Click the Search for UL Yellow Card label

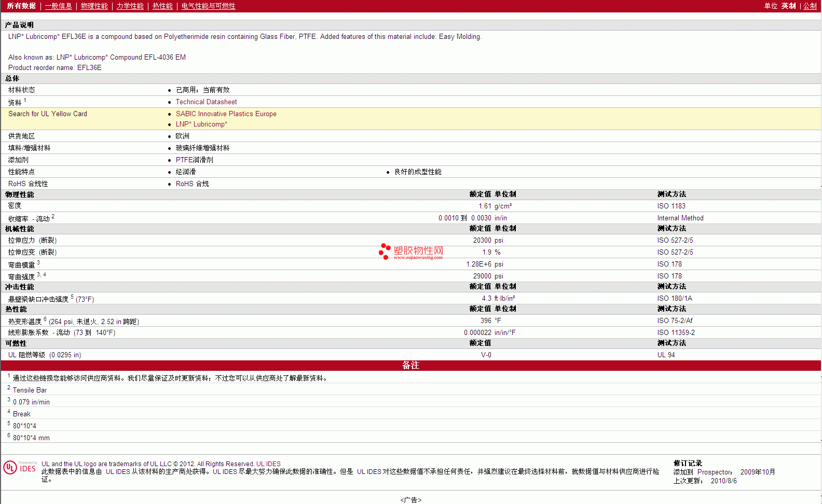coord(48,114)
